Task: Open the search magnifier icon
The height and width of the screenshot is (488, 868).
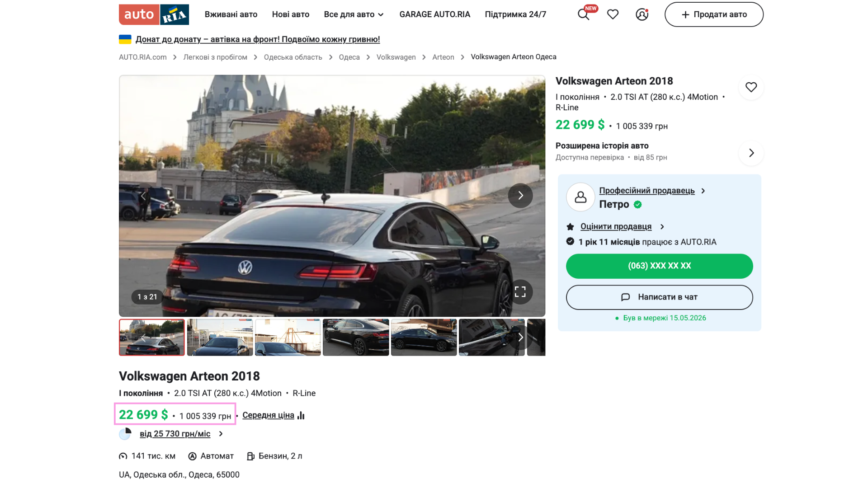Action: coord(583,14)
